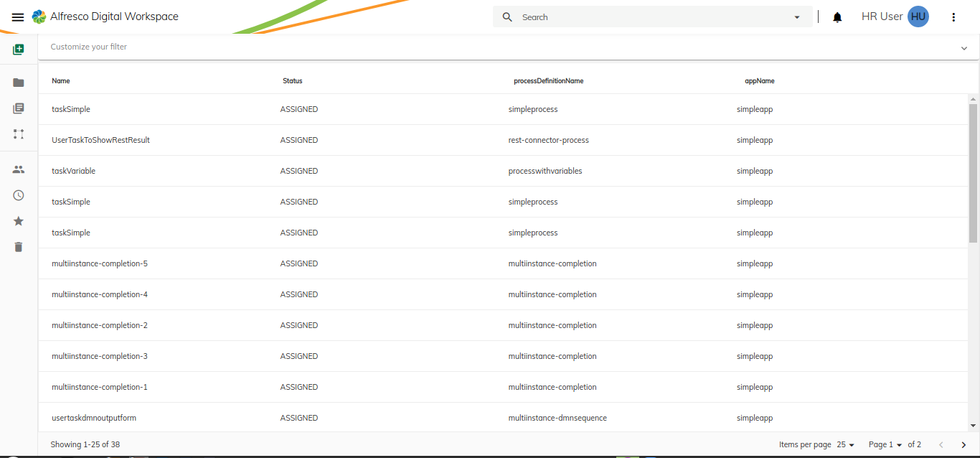
Task: Open the Trash icon in sidebar
Action: [19, 247]
